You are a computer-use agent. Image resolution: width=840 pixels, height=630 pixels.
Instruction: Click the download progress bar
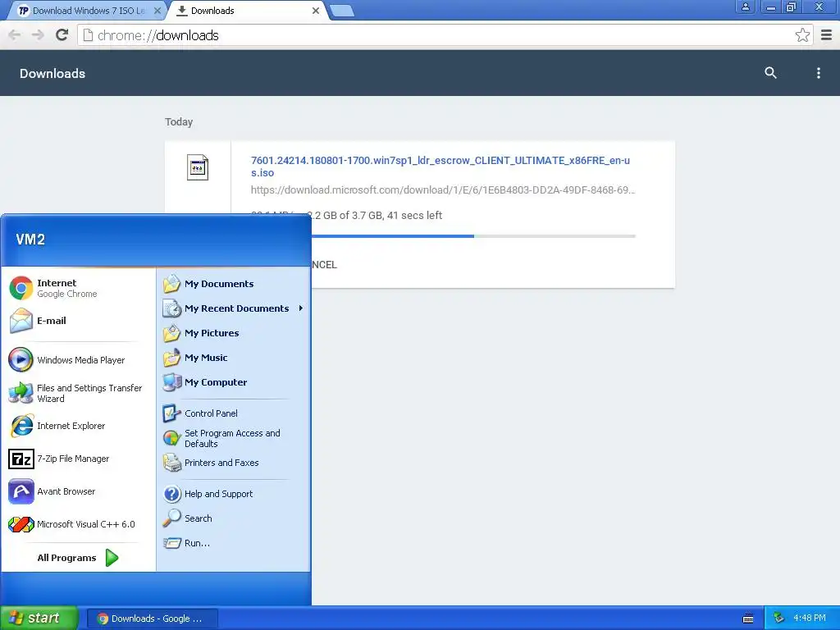[x=473, y=236]
